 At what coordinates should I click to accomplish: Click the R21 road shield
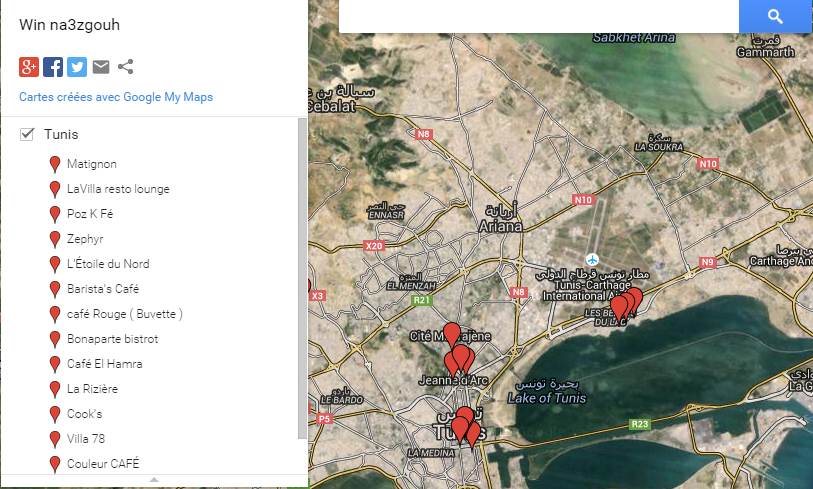422,300
